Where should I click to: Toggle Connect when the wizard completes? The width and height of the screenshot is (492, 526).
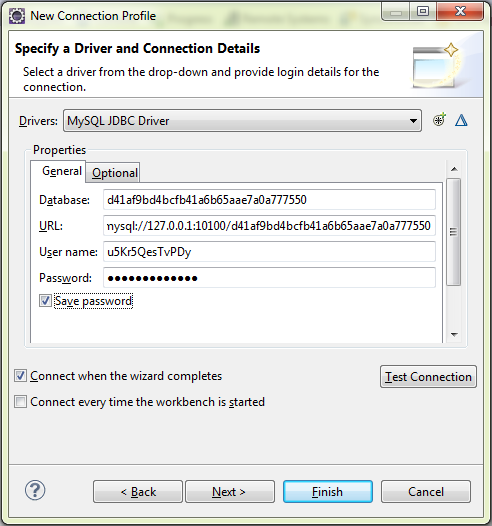[x=20, y=376]
